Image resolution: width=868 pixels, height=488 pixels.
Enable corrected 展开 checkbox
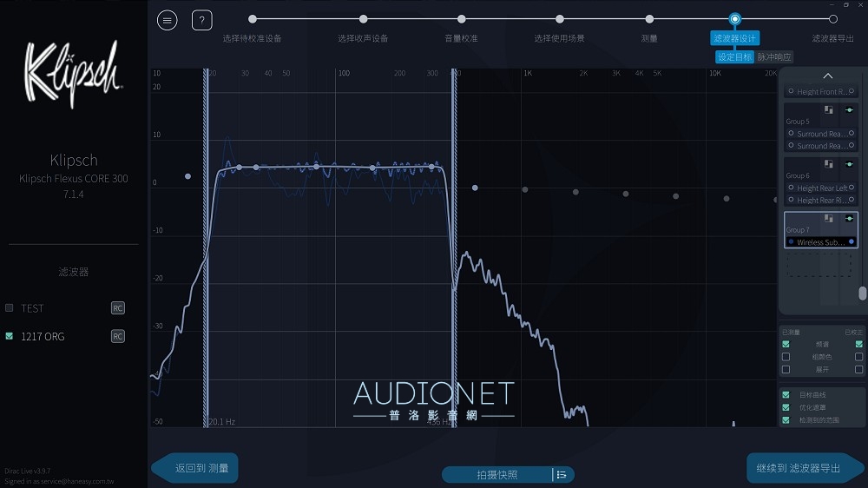point(858,369)
